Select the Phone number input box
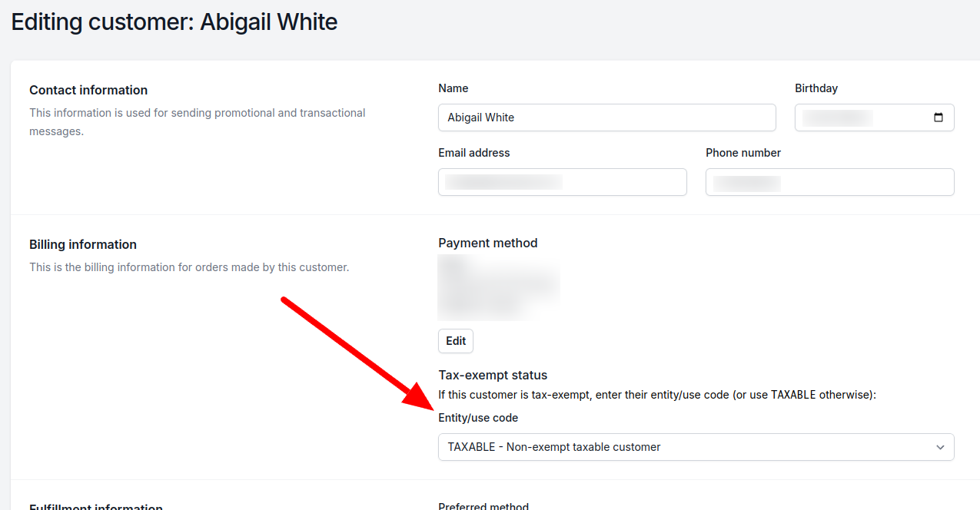 (x=829, y=182)
